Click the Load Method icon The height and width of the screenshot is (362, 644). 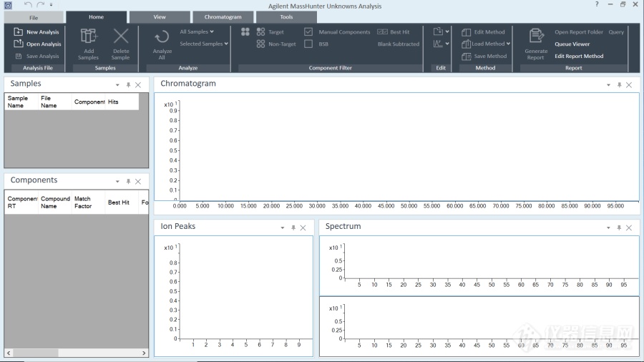point(466,44)
